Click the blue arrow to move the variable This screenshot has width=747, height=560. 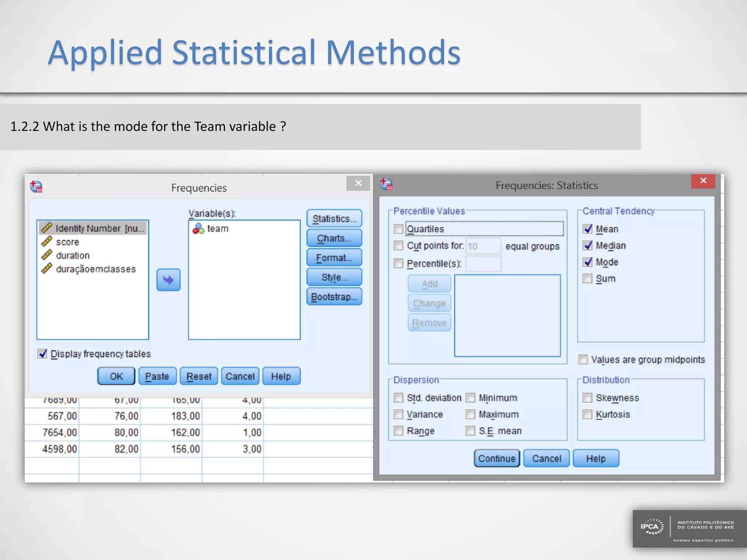click(x=168, y=280)
